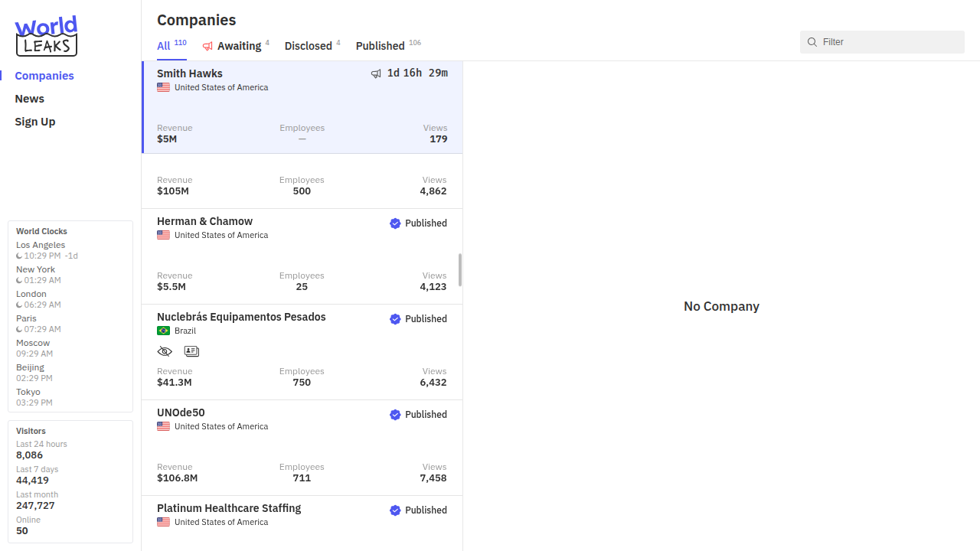Click the World Leaks logo
The image size is (980, 551).
(x=46, y=36)
